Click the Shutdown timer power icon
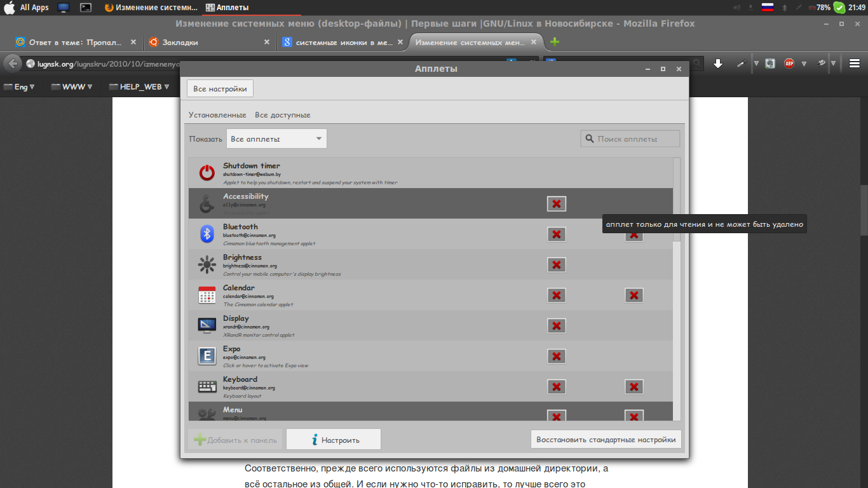The height and width of the screenshot is (488, 868). [207, 173]
